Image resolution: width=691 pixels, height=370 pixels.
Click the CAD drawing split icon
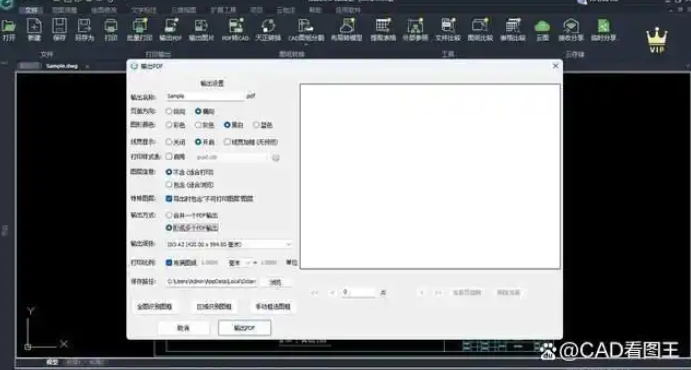click(305, 26)
